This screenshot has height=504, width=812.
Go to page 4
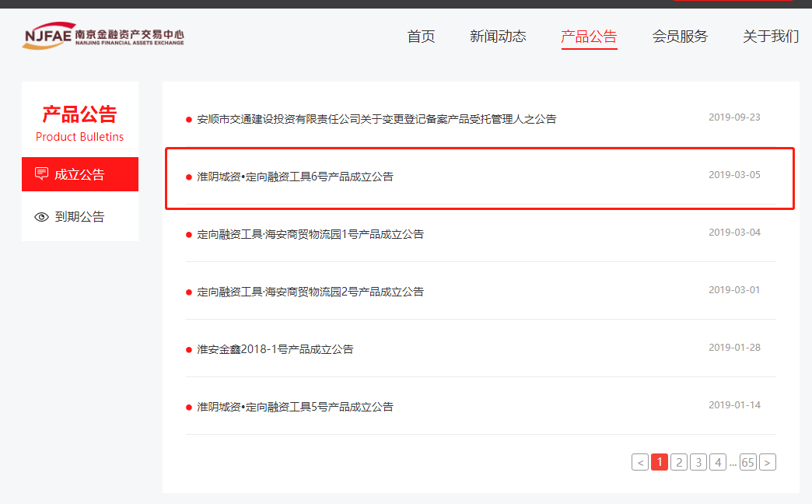(x=718, y=462)
